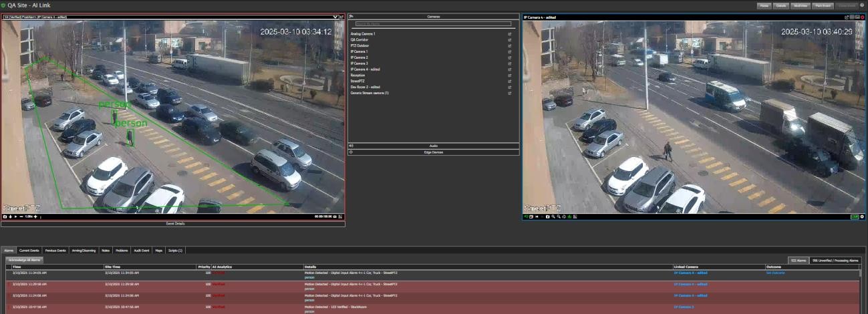Image resolution: width=868 pixels, height=314 pixels.
Task: Expand the Event Details bar
Action: pos(174,224)
